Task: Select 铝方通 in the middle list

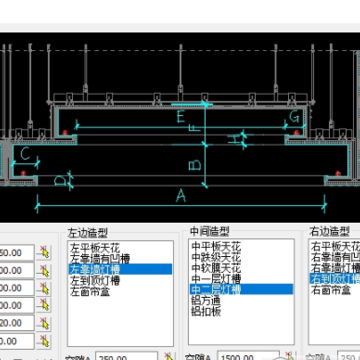Action: (x=206, y=301)
